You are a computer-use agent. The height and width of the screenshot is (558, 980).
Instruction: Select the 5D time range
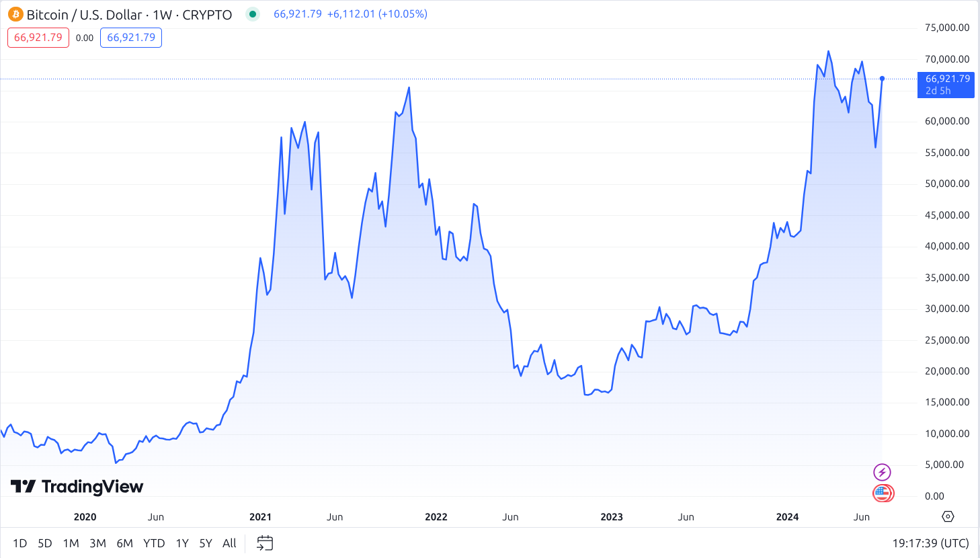pos(45,543)
